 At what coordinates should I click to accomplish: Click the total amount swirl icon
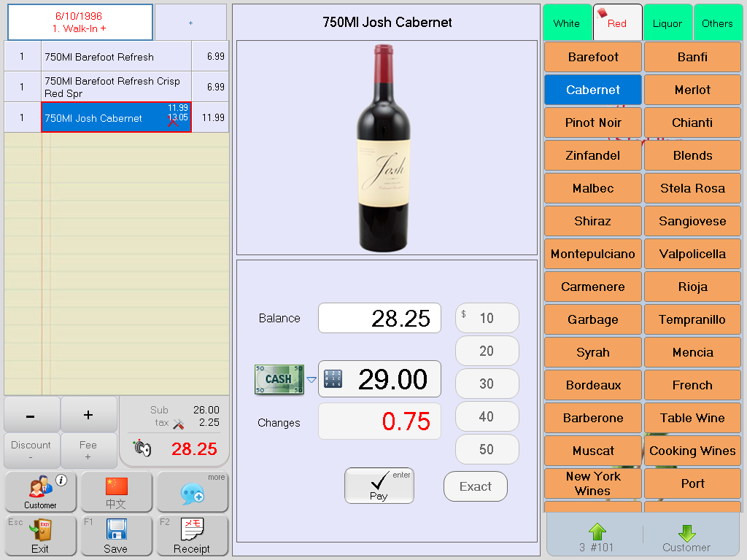tap(142, 448)
